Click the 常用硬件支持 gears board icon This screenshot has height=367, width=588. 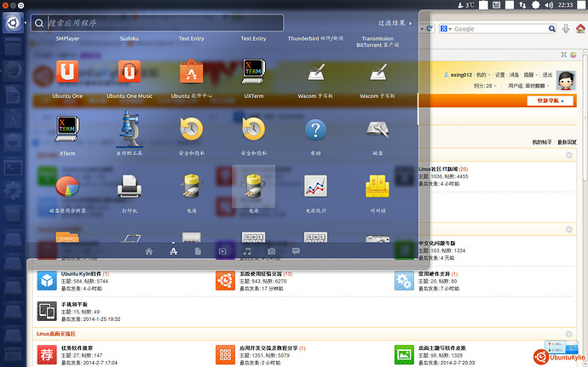click(404, 281)
